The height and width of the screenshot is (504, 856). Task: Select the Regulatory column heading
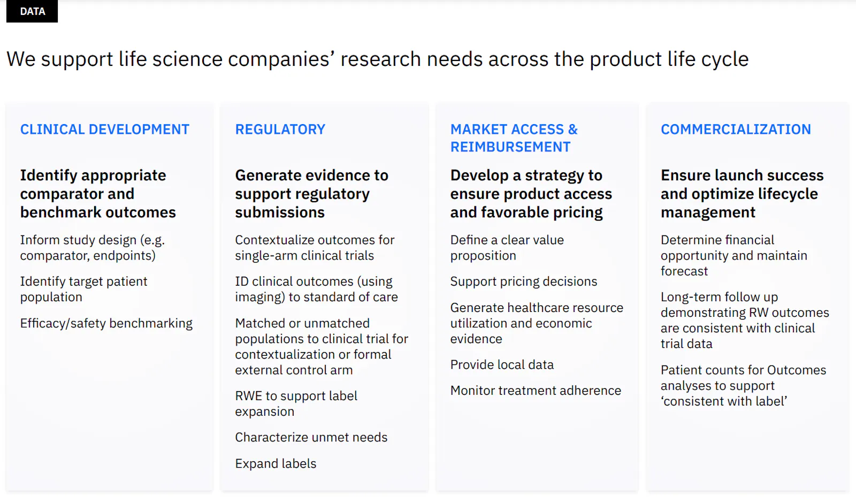tap(280, 129)
